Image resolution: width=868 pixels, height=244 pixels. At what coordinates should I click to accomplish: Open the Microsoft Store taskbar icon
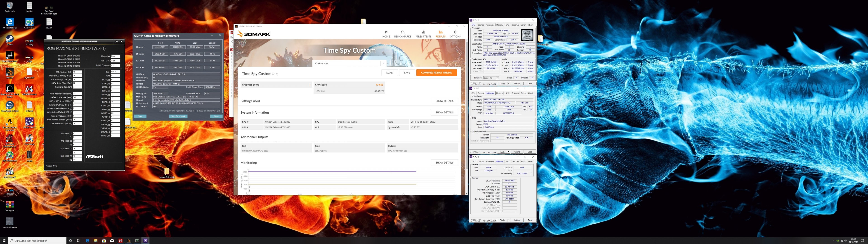pyautogui.click(x=104, y=241)
